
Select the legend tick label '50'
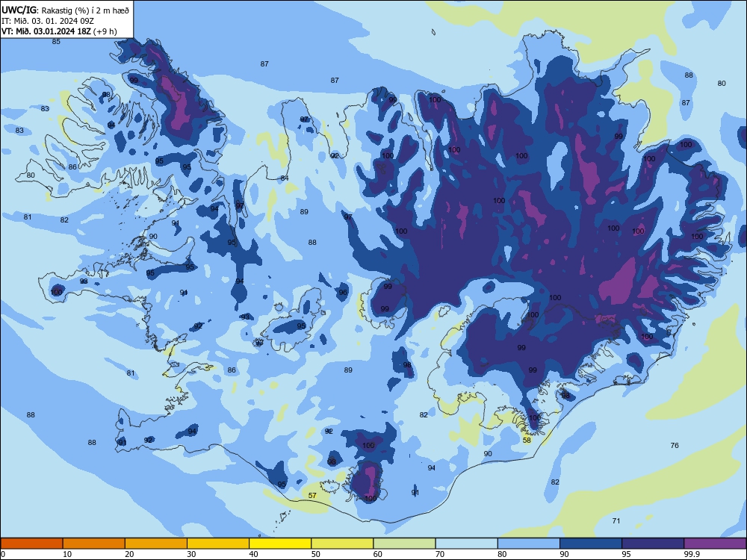pyautogui.click(x=315, y=554)
